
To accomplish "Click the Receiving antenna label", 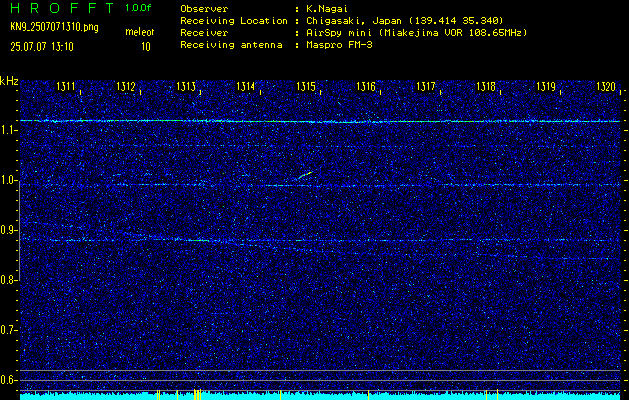I will 231,45.
